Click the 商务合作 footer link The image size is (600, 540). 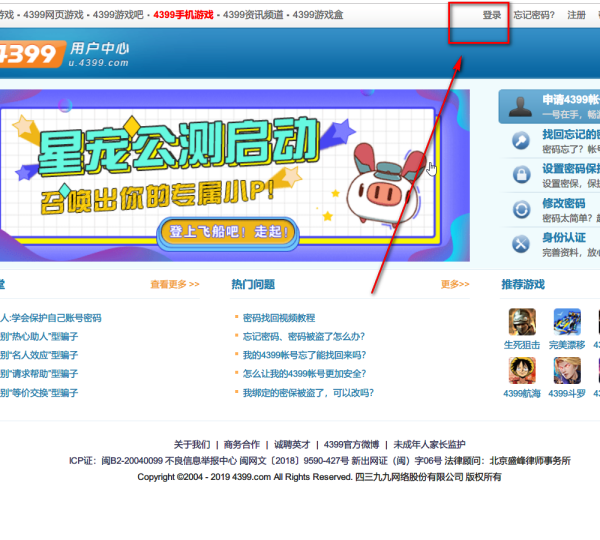(242, 445)
